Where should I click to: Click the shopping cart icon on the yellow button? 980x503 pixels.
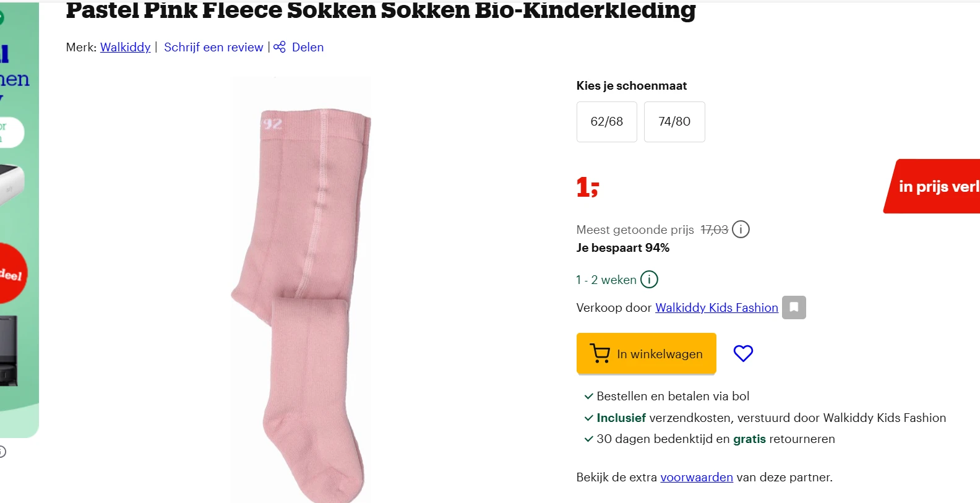click(598, 353)
